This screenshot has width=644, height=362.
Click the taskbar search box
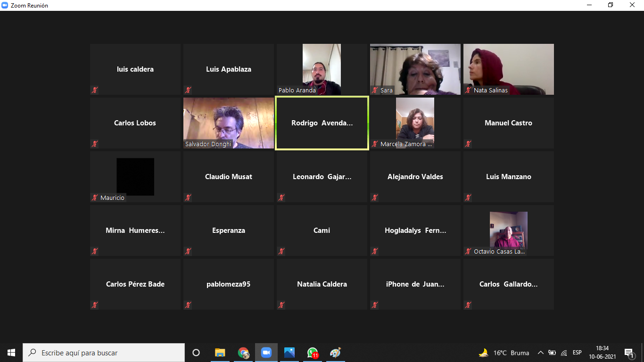click(x=104, y=353)
